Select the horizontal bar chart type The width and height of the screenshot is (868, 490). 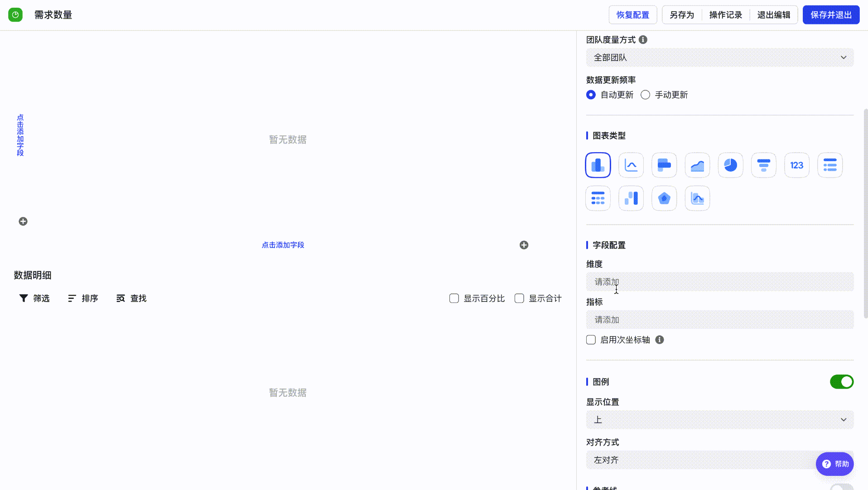pyautogui.click(x=664, y=165)
